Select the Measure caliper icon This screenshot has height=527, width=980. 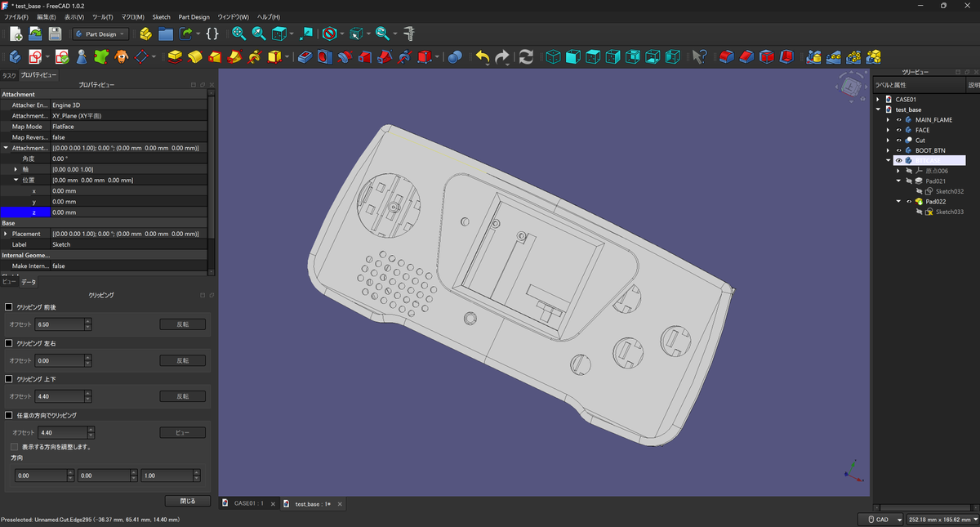[410, 33]
